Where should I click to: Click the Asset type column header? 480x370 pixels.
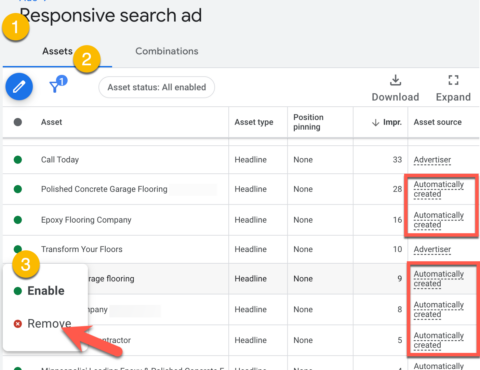coord(254,122)
